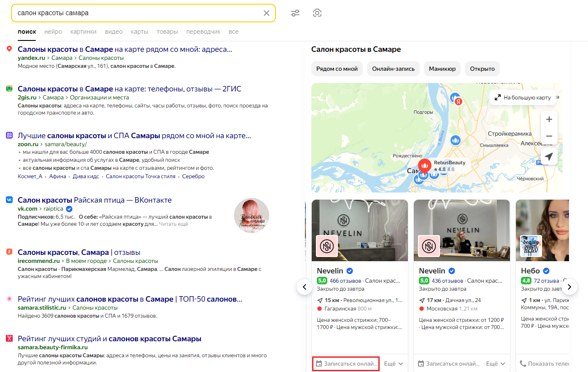This screenshot has width=588, height=372.
Task: Zoom in on the map
Action: click(x=549, y=119)
